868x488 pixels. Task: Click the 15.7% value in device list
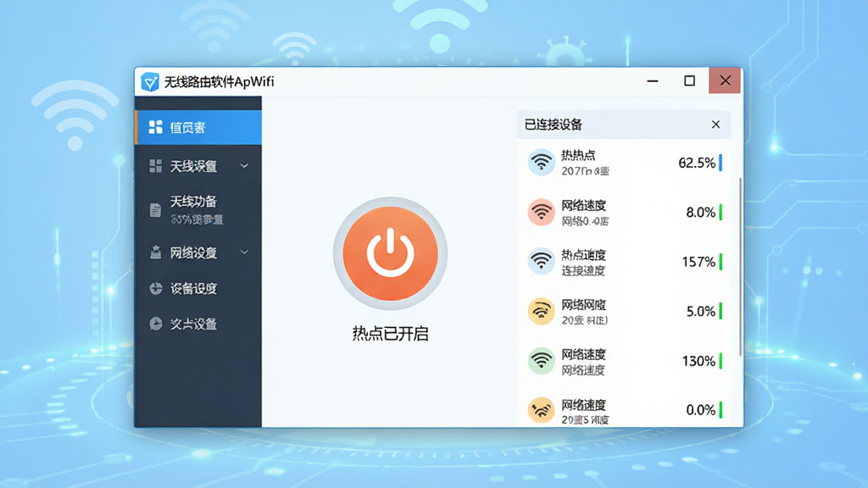[x=698, y=262]
